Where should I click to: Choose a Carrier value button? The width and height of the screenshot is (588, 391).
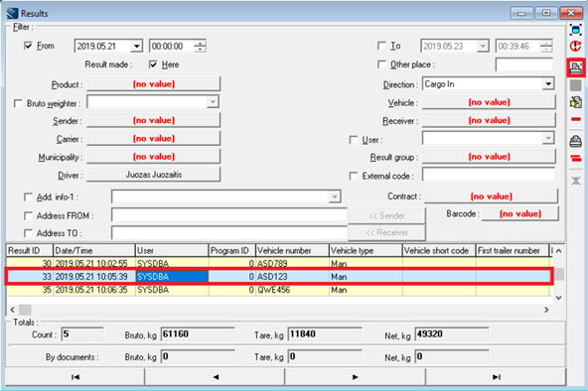153,138
